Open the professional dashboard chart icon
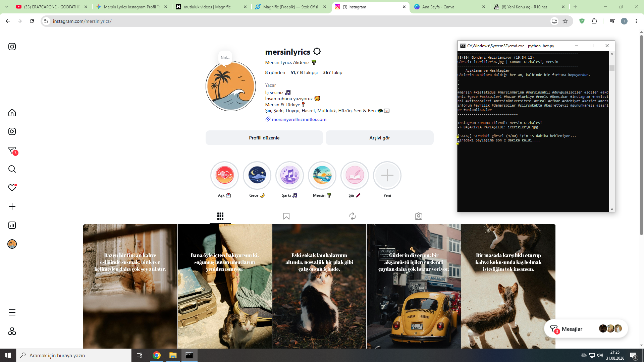Image resolution: width=644 pixels, height=362 pixels. (12, 225)
